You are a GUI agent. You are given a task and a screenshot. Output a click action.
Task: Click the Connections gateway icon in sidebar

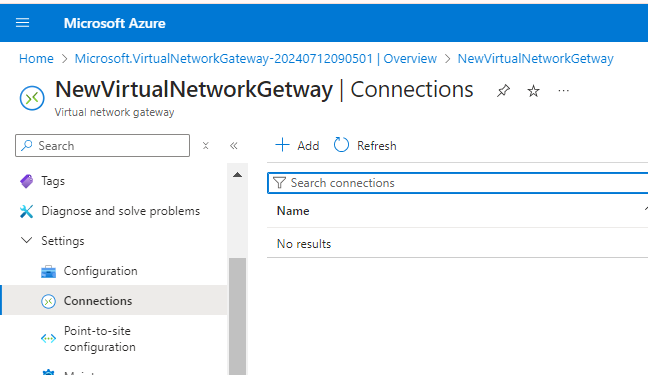coord(48,301)
